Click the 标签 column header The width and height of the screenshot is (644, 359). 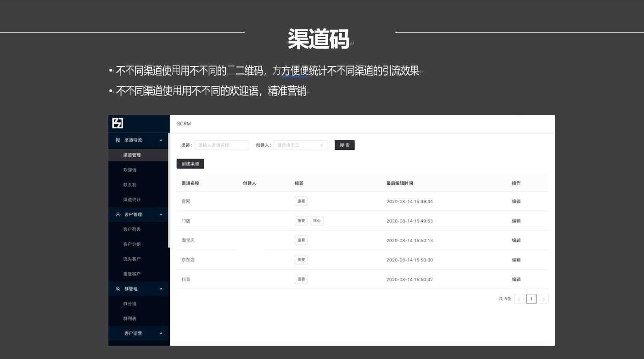(299, 183)
